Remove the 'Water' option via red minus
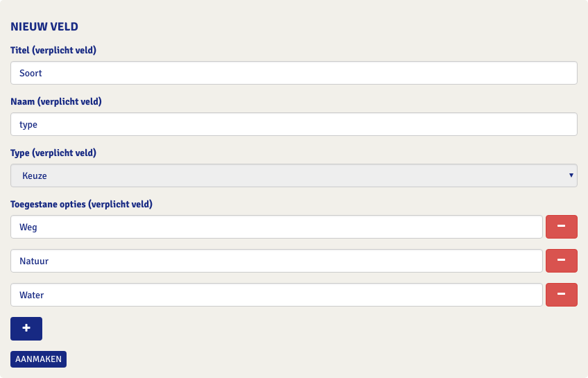588x378 pixels. (562, 295)
